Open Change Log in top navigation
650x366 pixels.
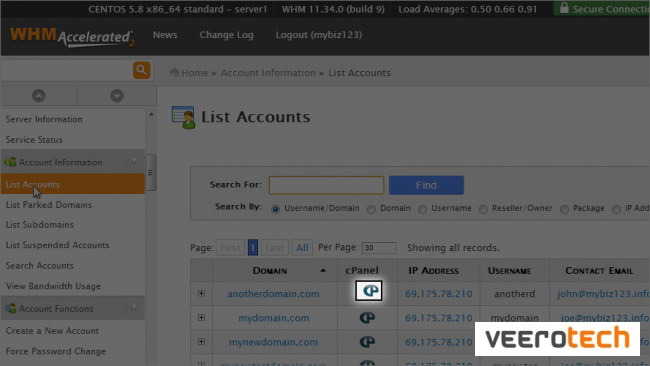pyautogui.click(x=226, y=35)
